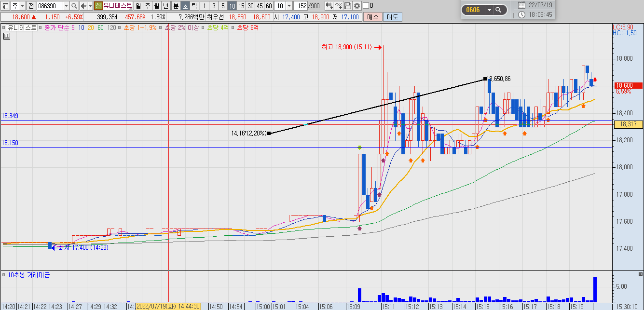Screen dimensions: 644x310
Task: Click the 2022/07/19(화) 14:44:30 time marker
Action: (168, 306)
